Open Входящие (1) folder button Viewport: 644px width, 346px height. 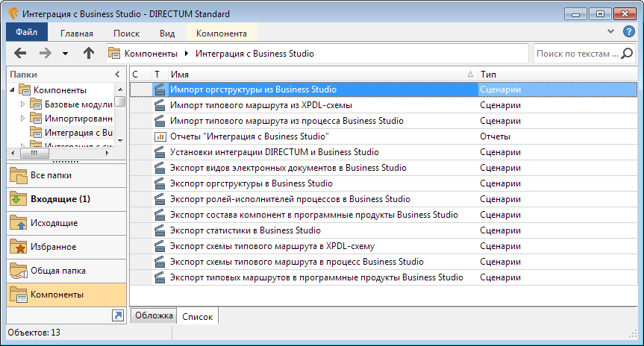pos(66,199)
